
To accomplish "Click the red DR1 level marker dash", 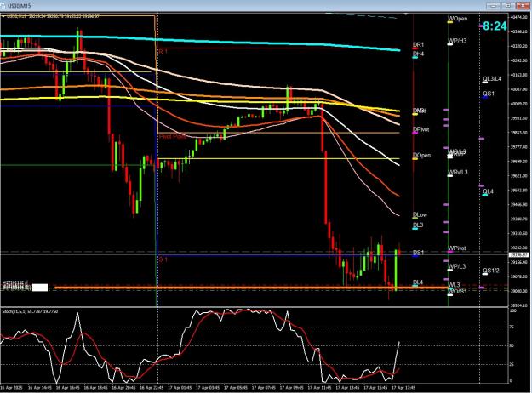I will click(x=415, y=48).
